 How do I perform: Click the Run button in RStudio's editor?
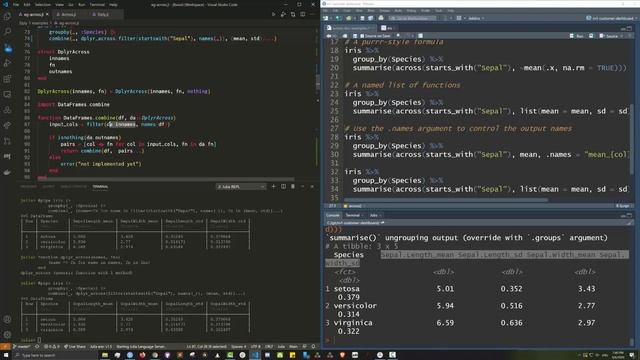pyautogui.click(x=577, y=36)
